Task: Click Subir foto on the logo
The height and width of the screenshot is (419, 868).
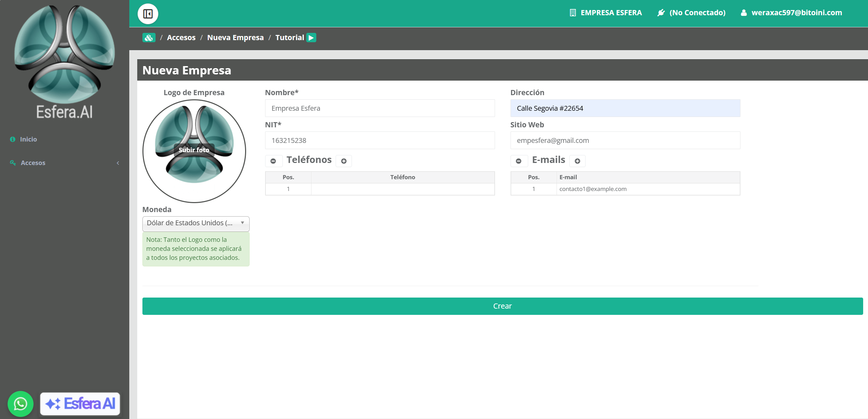Action: coord(194,150)
